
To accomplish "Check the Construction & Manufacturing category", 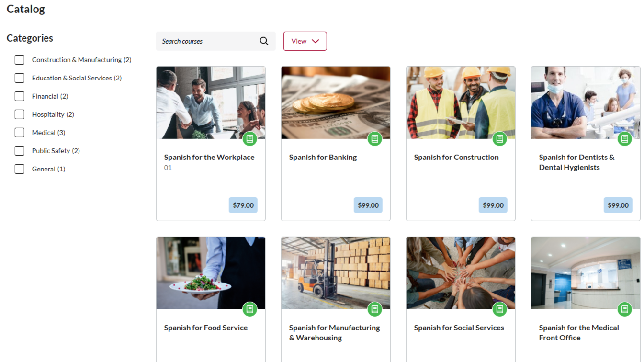I will click(20, 60).
